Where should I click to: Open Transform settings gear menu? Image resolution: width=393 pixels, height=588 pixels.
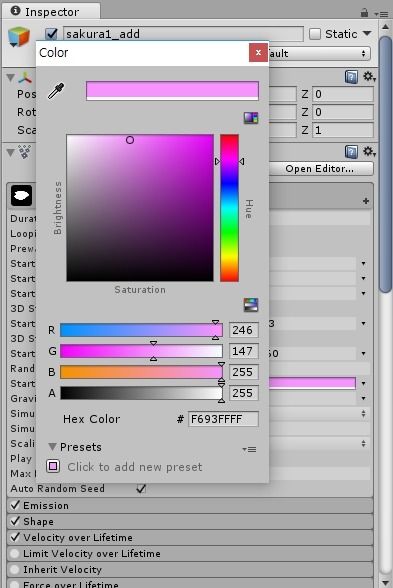(x=369, y=77)
